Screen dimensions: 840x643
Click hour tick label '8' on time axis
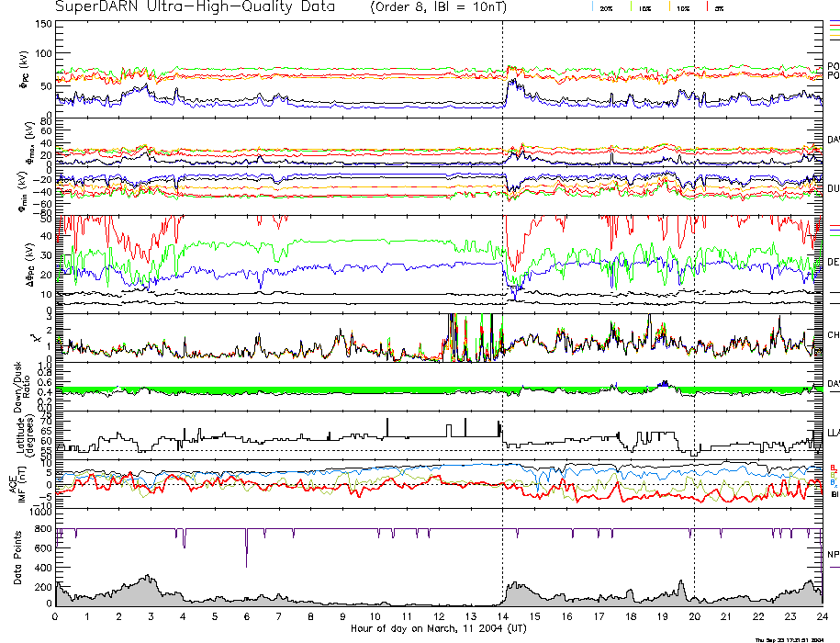(x=310, y=616)
